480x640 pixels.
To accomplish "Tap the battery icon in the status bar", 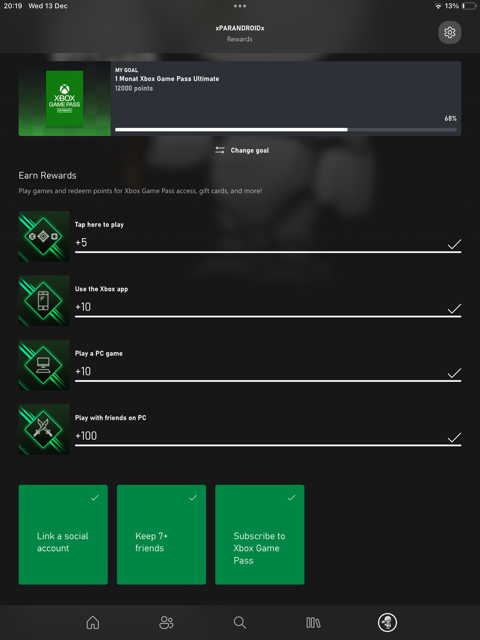I will coord(469,6).
